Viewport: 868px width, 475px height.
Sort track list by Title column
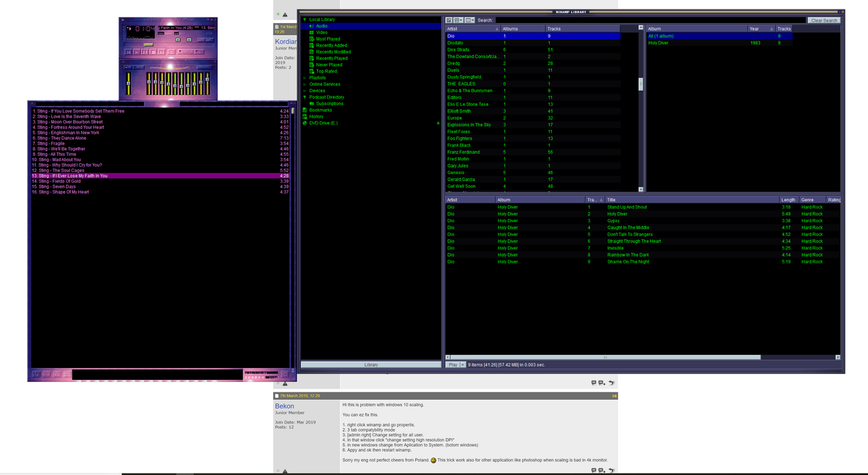coord(692,200)
